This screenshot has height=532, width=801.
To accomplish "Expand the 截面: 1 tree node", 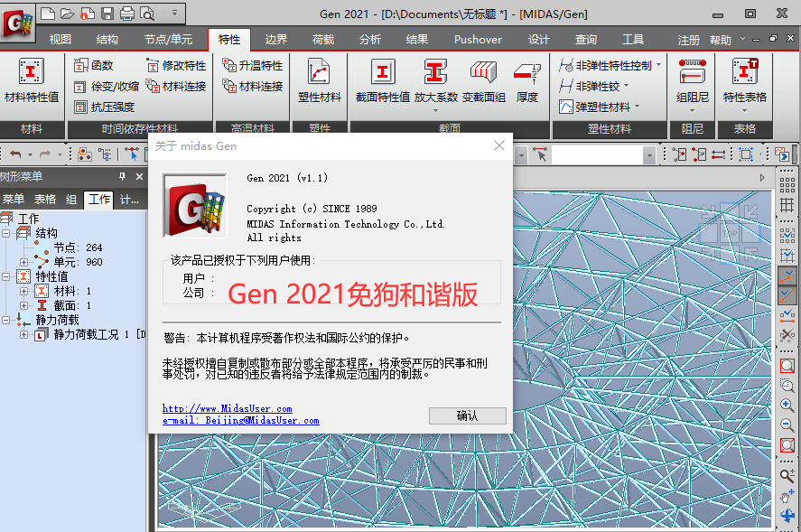I will point(24,305).
